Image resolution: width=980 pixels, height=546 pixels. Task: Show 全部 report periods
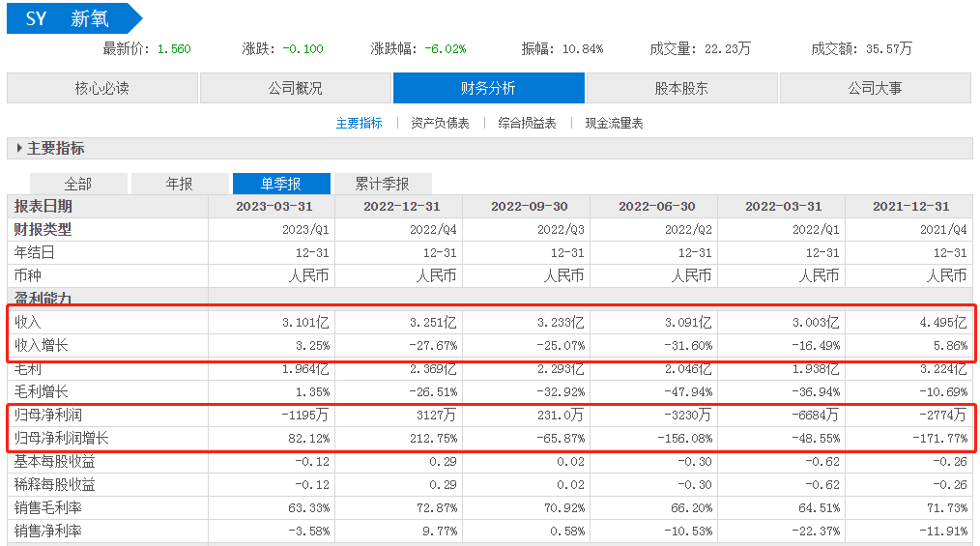78,184
